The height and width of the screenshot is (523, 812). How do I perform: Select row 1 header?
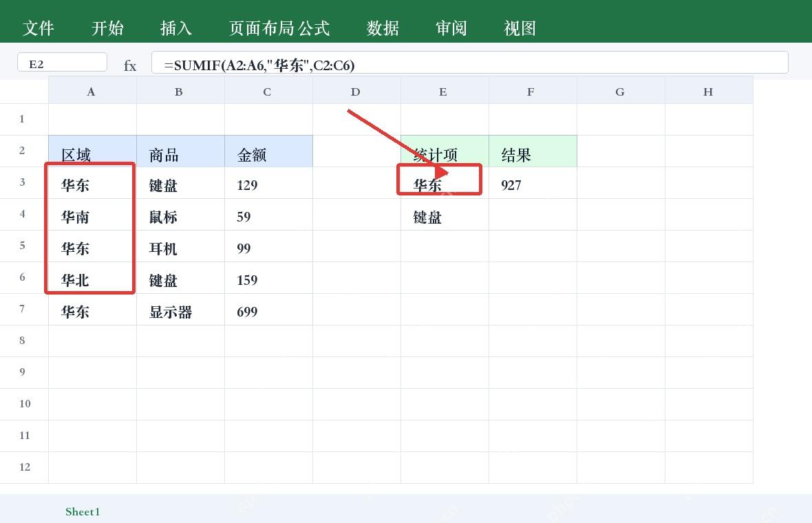pyautogui.click(x=24, y=119)
